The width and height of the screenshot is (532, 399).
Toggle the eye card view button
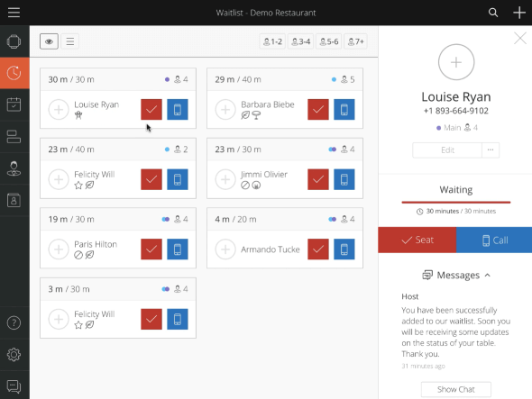coord(49,41)
